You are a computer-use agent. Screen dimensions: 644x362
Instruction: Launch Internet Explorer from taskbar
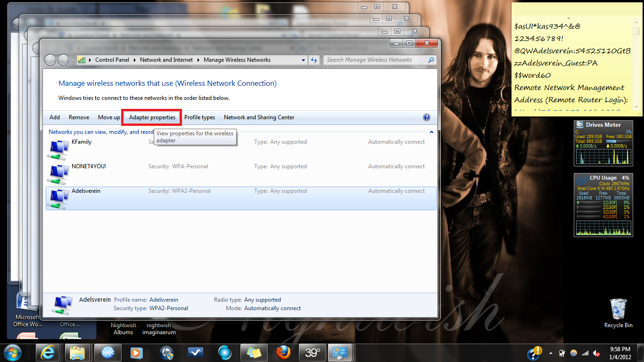pos(49,352)
